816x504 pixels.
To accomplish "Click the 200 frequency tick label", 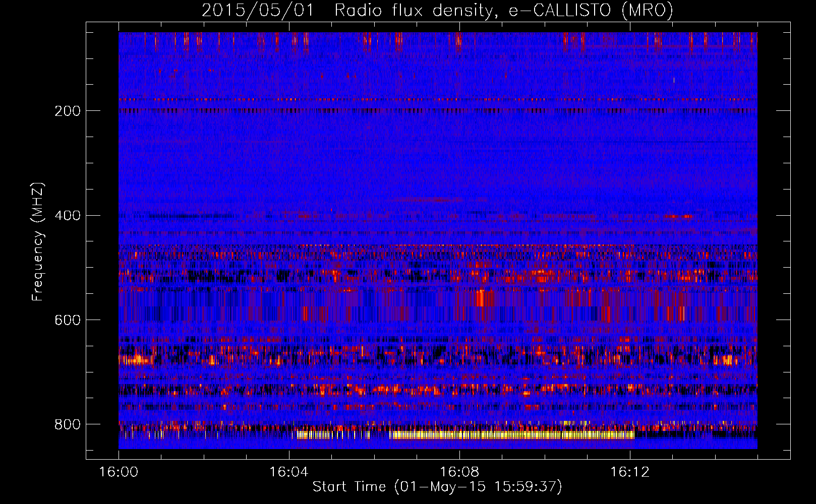I will 68,111.
